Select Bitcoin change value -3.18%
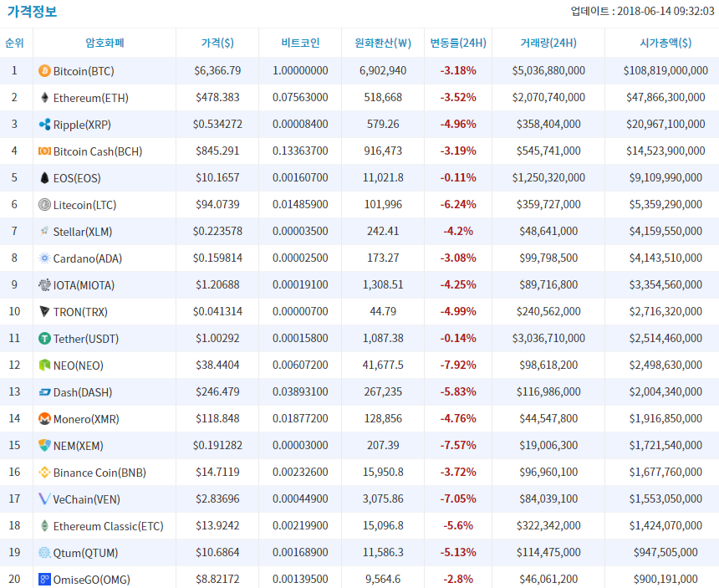The image size is (719, 588). click(458, 70)
